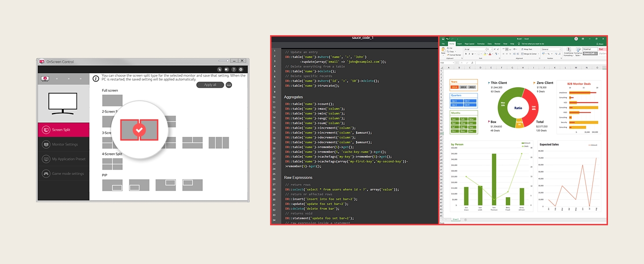Click Merge & Center in the ribbon
This screenshot has height=264, width=644.
pyautogui.click(x=530, y=54)
